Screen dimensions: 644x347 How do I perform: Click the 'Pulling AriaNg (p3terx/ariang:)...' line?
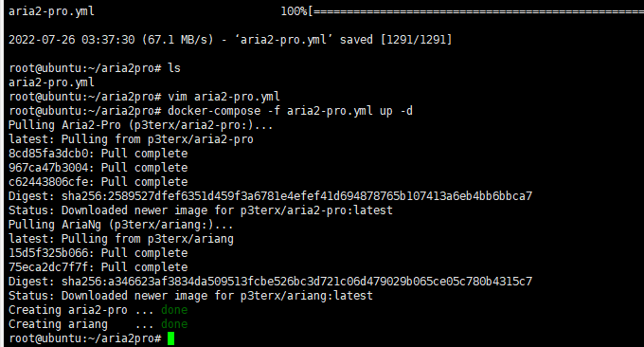pyautogui.click(x=121, y=225)
